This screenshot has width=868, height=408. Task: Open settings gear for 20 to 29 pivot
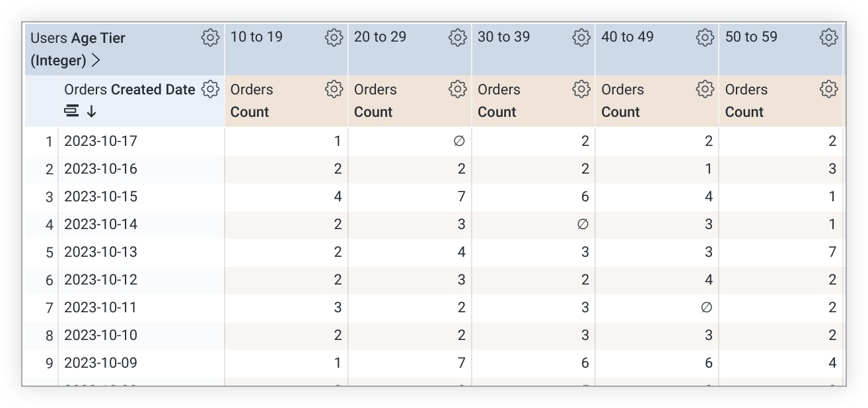tap(457, 38)
